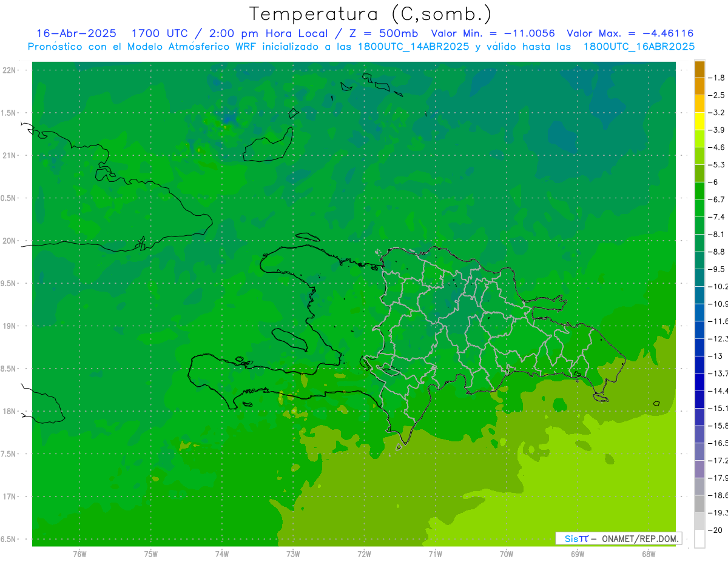Click the '76W' longitude axis label
728x562 pixels.
79,554
